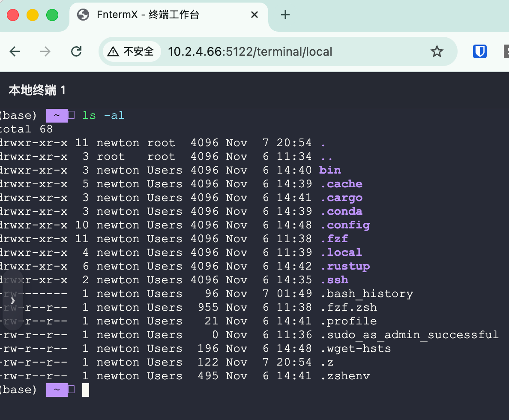Expand the collapsed sidebar chevron
Screen dimensions: 509x420
click(12, 300)
